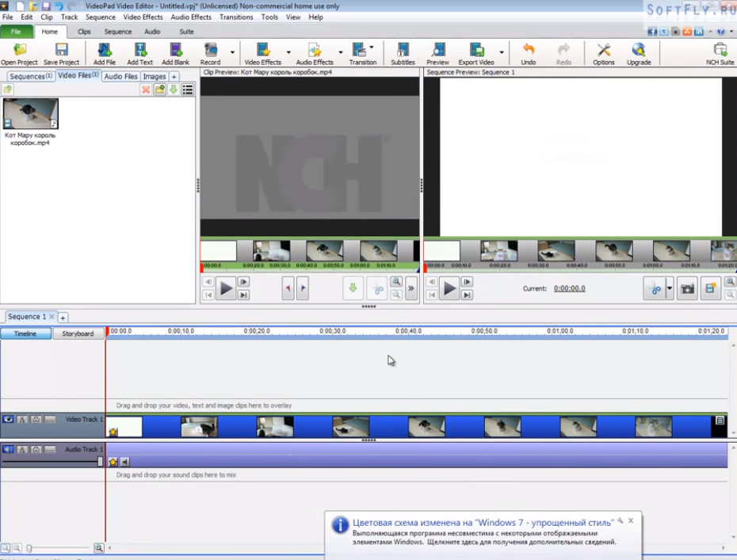The width and height of the screenshot is (737, 560).
Task: Expand the Transition dropdown arrow
Action: tap(372, 47)
